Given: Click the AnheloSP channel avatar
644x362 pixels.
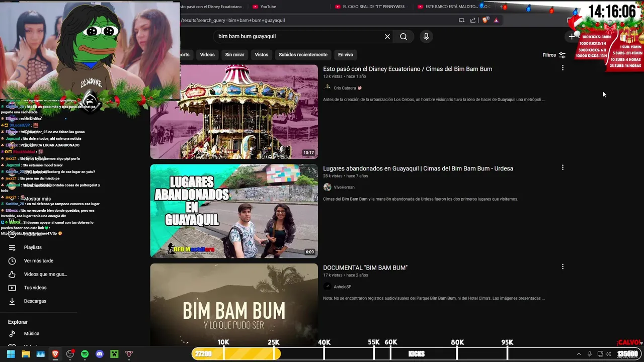Looking at the screenshot, I should (328, 287).
